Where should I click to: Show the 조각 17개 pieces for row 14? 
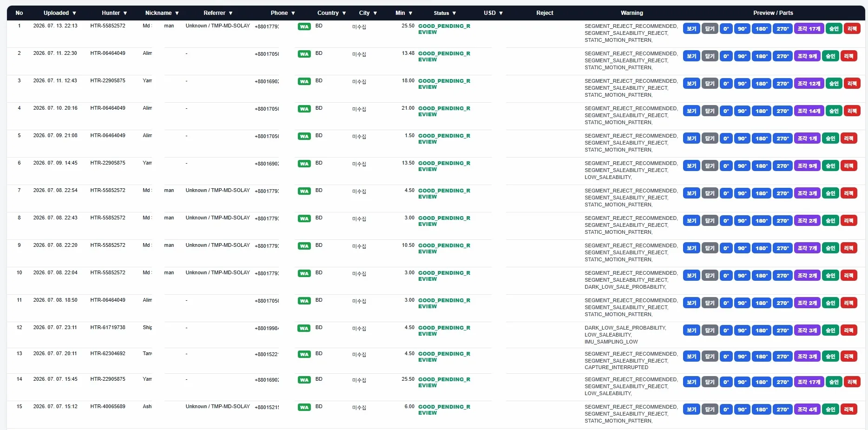point(809,382)
